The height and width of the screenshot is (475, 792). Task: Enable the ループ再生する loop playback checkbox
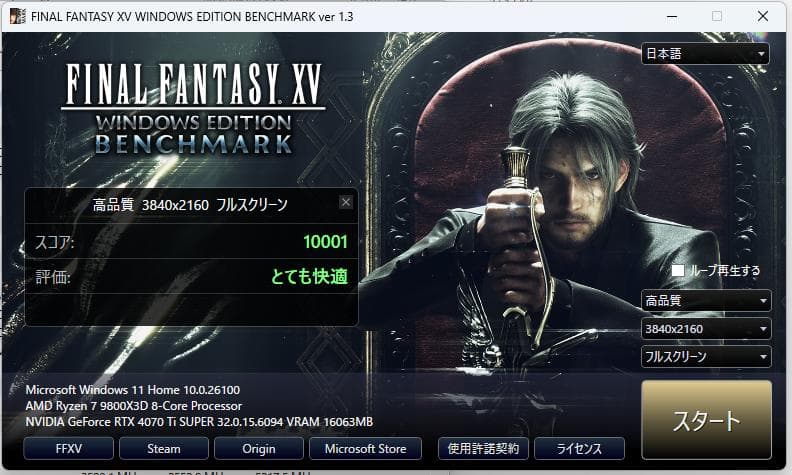678,270
